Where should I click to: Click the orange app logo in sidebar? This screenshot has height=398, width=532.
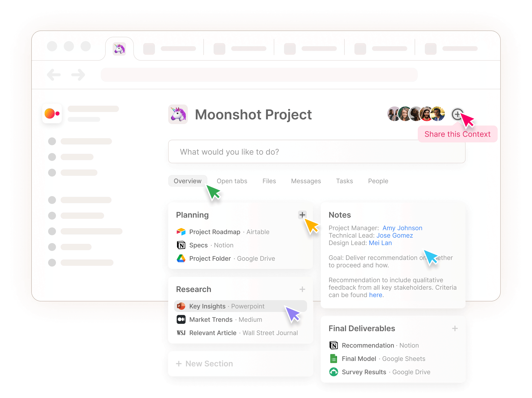coord(52,113)
